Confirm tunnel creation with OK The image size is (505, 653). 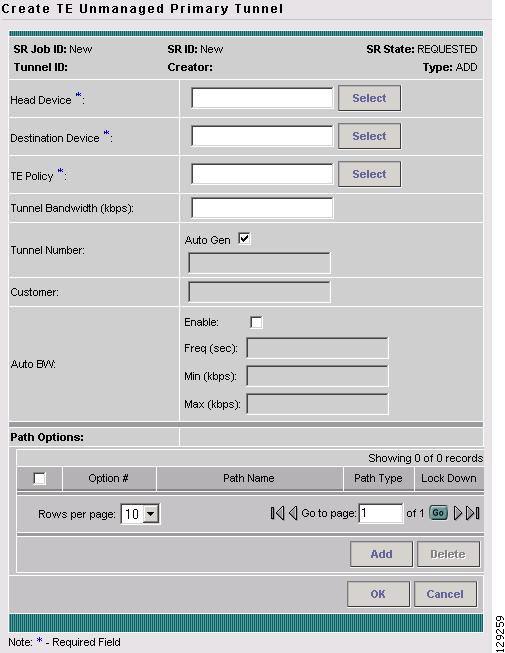378,594
